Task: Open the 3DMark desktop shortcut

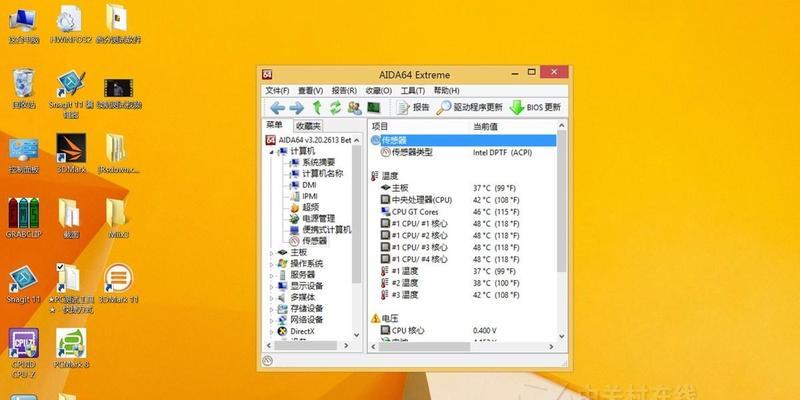Action: [71, 154]
